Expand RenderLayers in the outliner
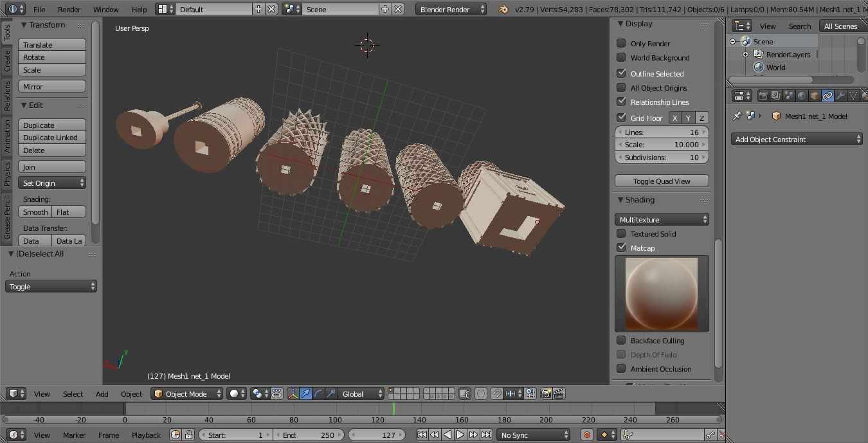Image resolution: width=868 pixels, height=443 pixels. pos(745,54)
